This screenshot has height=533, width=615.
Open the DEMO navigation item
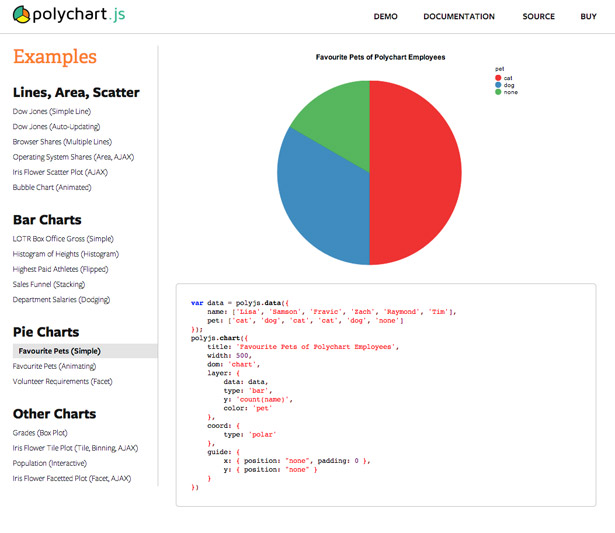pos(385,16)
